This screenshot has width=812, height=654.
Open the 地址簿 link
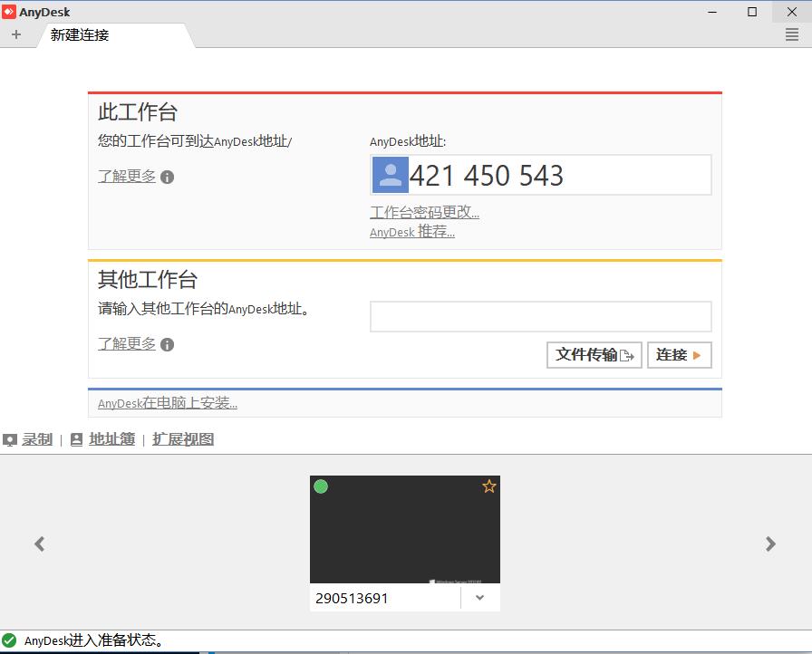coord(111,439)
